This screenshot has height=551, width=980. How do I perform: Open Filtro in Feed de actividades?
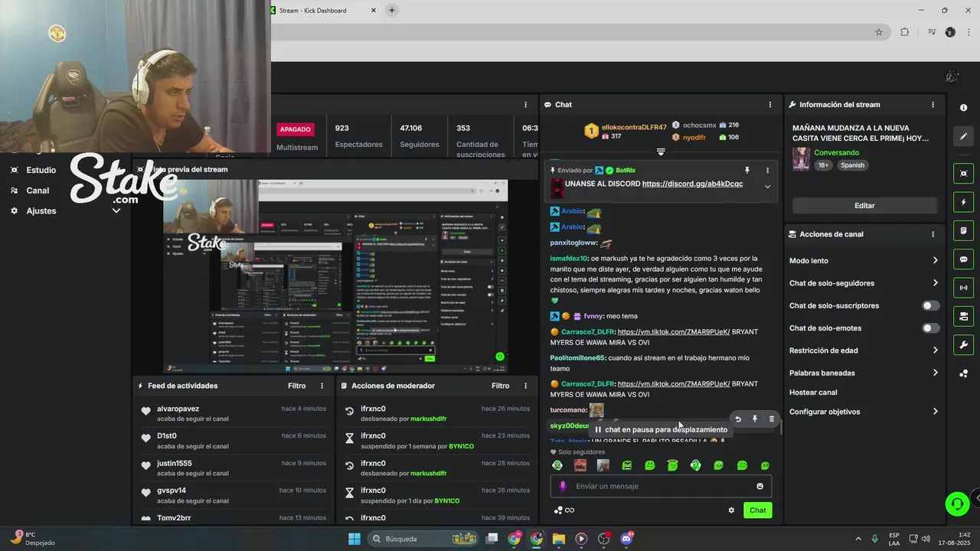click(296, 386)
